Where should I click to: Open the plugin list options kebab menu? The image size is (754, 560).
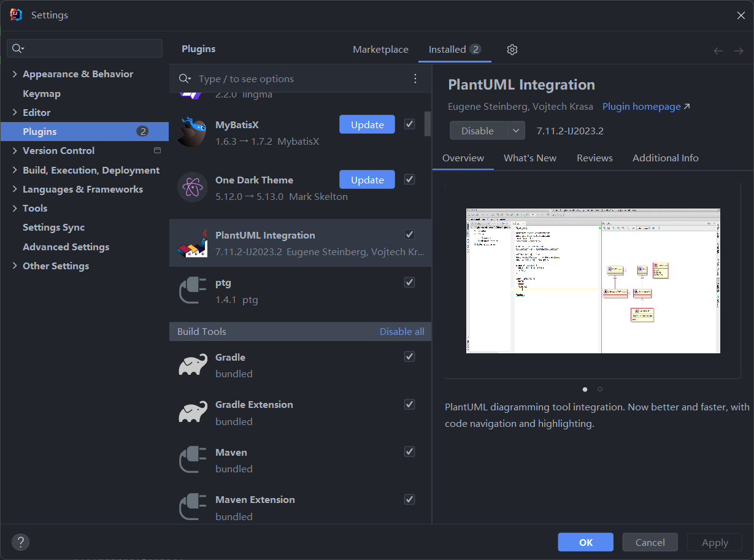[x=415, y=79]
